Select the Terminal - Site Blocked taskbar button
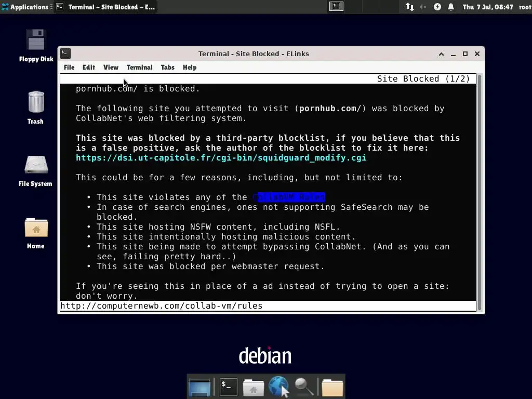532x399 pixels. 106,7
